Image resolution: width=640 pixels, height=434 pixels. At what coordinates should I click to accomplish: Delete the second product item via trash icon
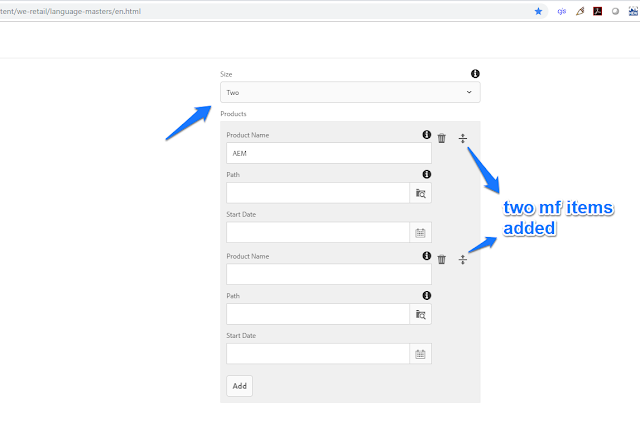pos(442,259)
